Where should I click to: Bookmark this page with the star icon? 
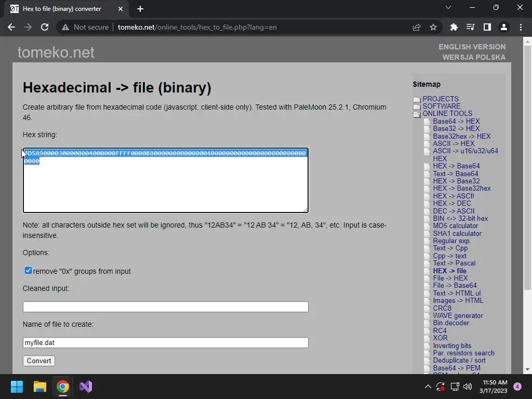[433, 27]
